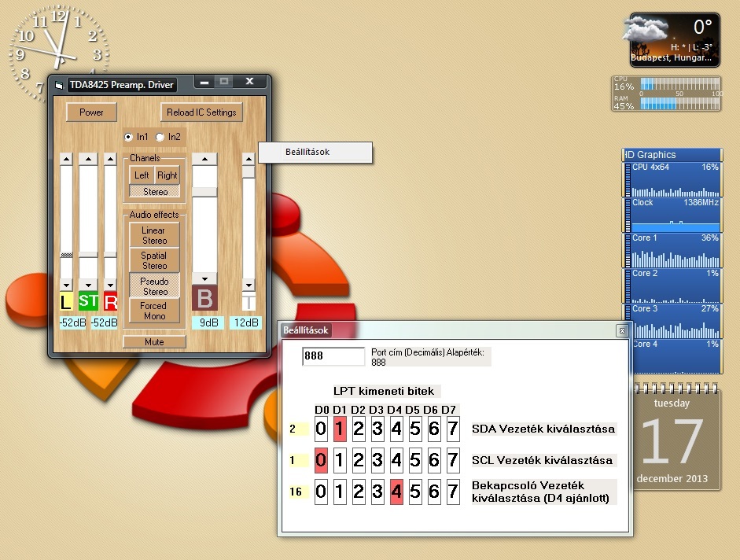
Task: Select bit 2 in SDA row
Action: pos(359,429)
